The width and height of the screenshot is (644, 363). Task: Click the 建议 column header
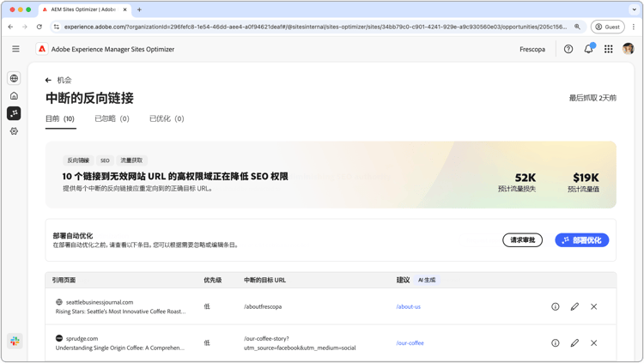[x=403, y=280]
